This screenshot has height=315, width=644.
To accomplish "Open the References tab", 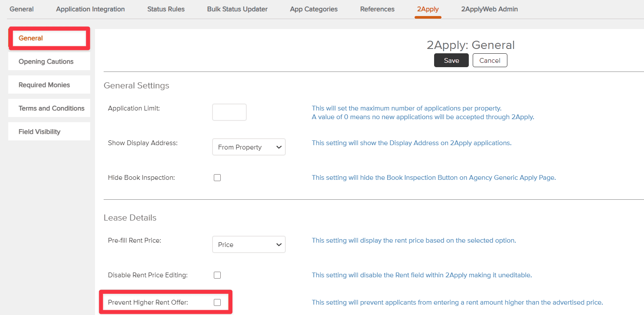I will (377, 9).
